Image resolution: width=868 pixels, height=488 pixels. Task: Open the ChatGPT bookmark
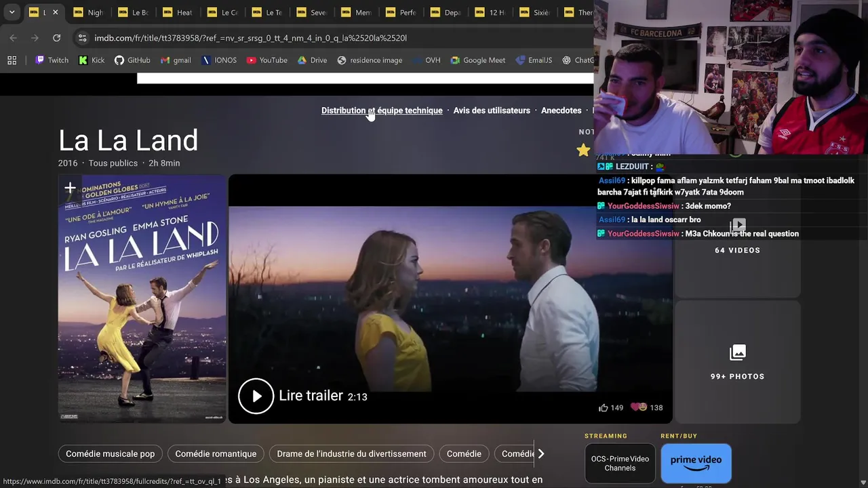(x=578, y=60)
